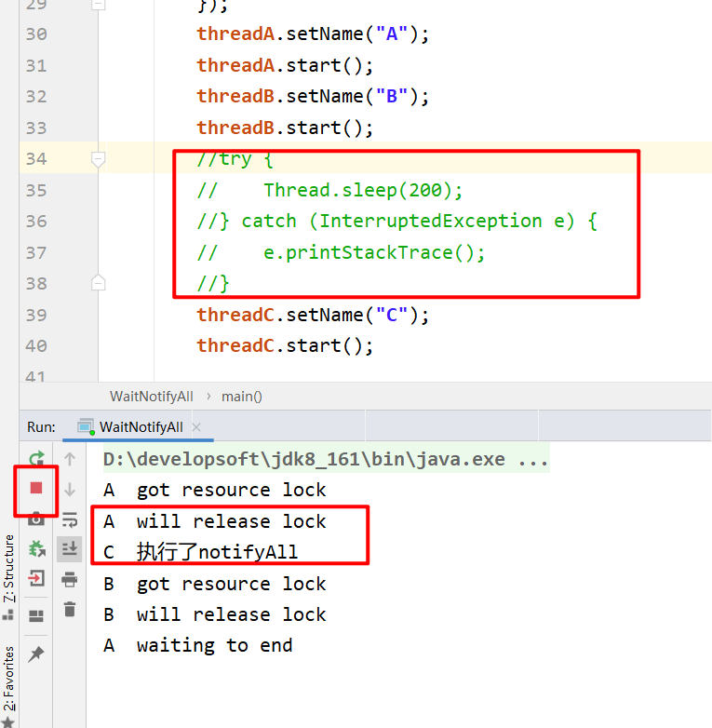
Task: Click gutter line number 31
Action: (36, 65)
